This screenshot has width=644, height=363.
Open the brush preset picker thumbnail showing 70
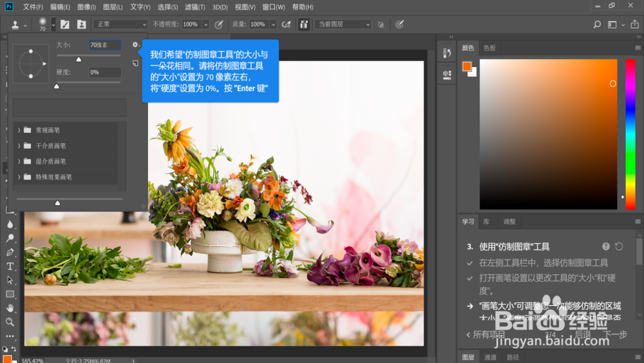pyautogui.click(x=43, y=25)
